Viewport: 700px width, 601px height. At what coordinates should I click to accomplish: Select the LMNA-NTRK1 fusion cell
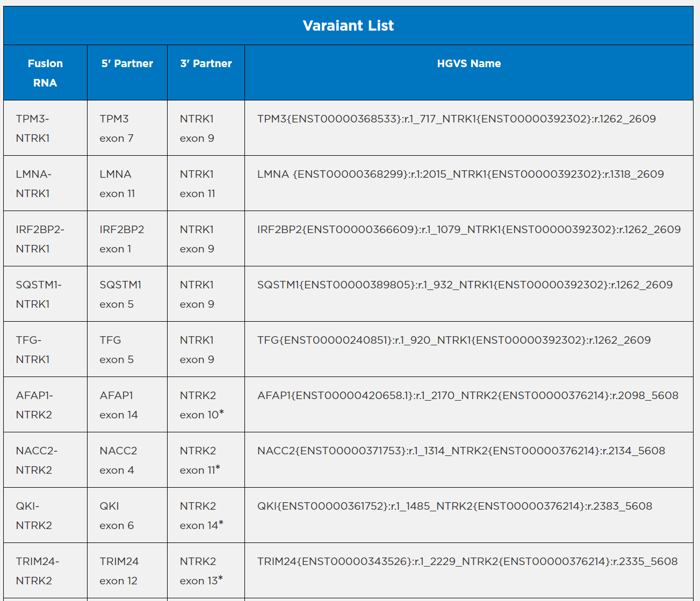pyautogui.click(x=33, y=184)
